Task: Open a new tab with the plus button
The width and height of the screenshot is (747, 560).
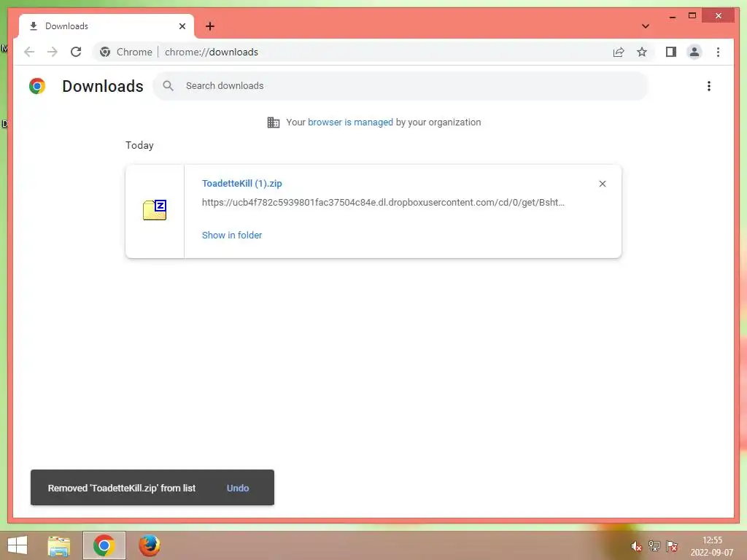Action: point(210,26)
